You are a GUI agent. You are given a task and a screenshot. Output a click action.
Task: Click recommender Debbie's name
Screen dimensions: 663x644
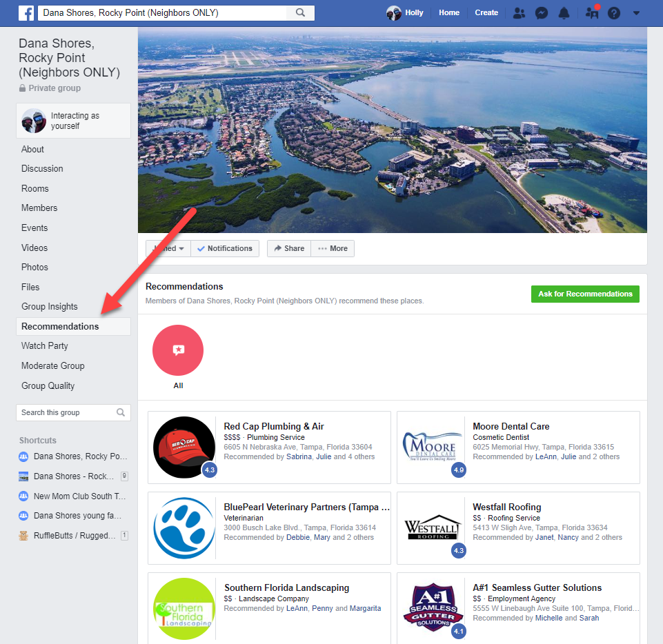click(298, 538)
